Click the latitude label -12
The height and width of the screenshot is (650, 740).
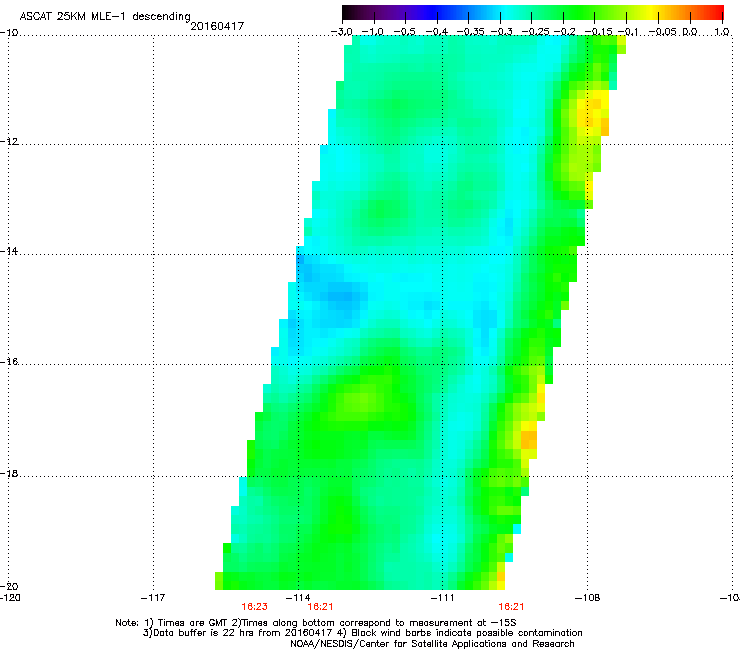coord(9,141)
